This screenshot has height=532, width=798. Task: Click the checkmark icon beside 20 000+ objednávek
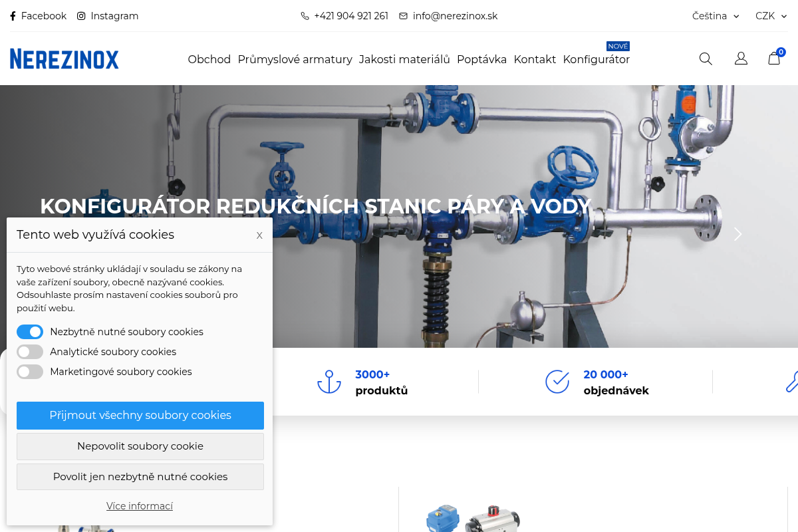[x=557, y=382]
